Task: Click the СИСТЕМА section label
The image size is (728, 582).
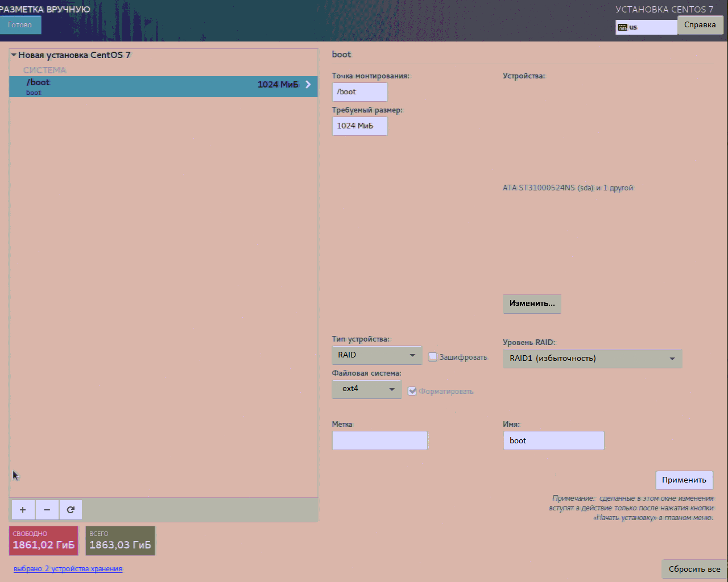Action: pyautogui.click(x=45, y=70)
